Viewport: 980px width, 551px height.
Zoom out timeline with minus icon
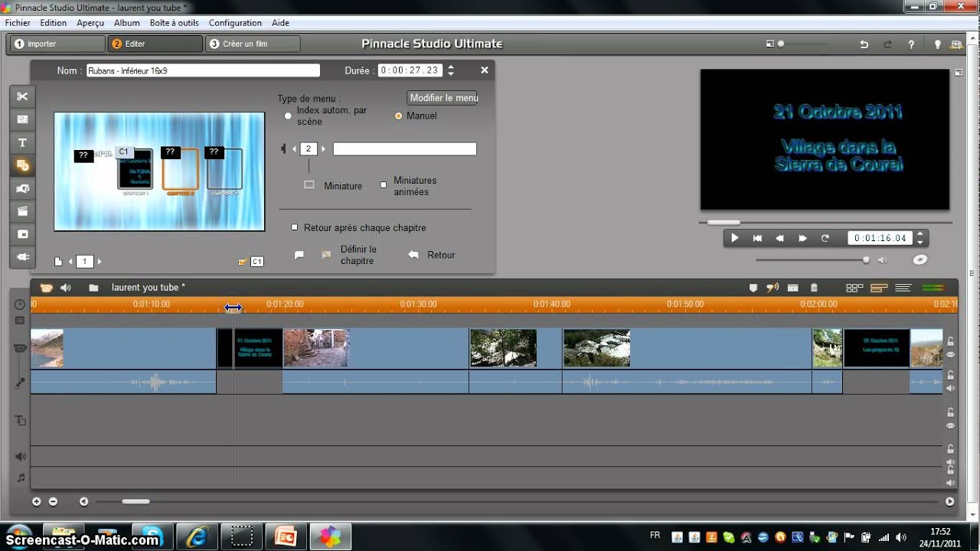pyautogui.click(x=53, y=501)
